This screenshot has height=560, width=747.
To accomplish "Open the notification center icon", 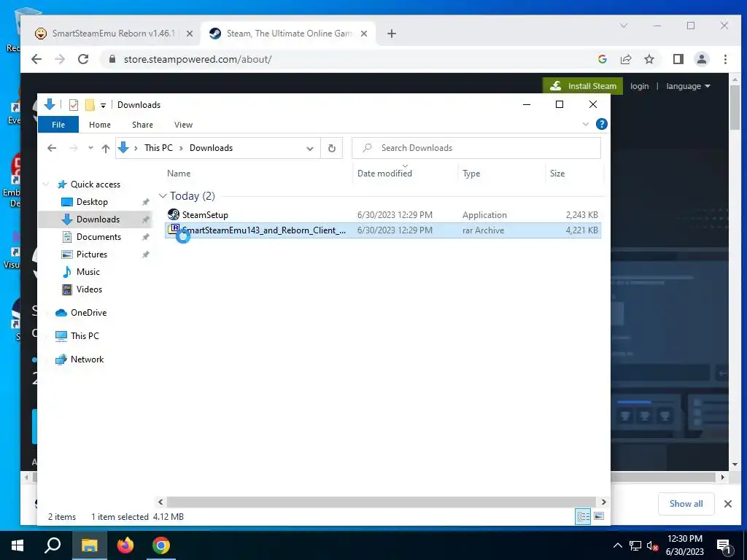I will point(724,546).
